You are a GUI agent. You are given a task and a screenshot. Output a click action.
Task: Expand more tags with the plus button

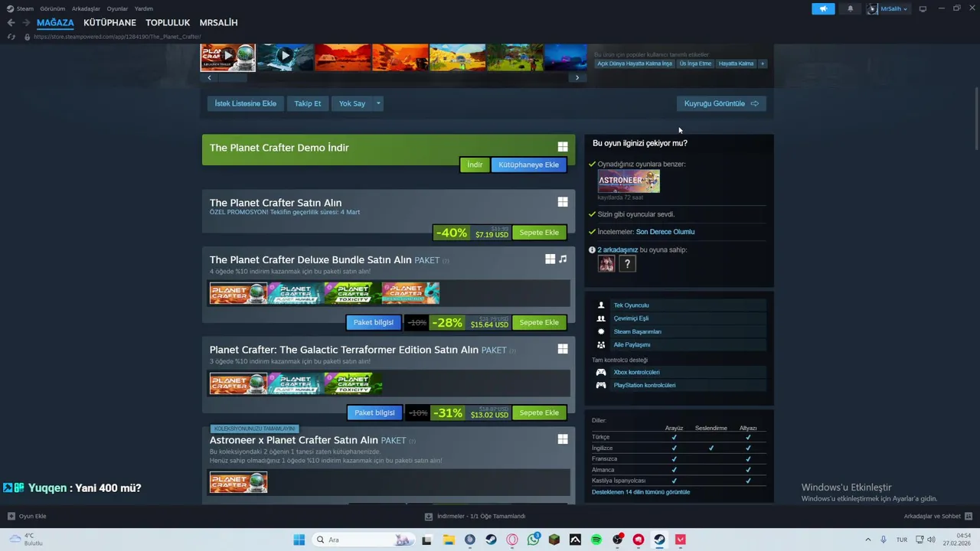click(x=762, y=64)
